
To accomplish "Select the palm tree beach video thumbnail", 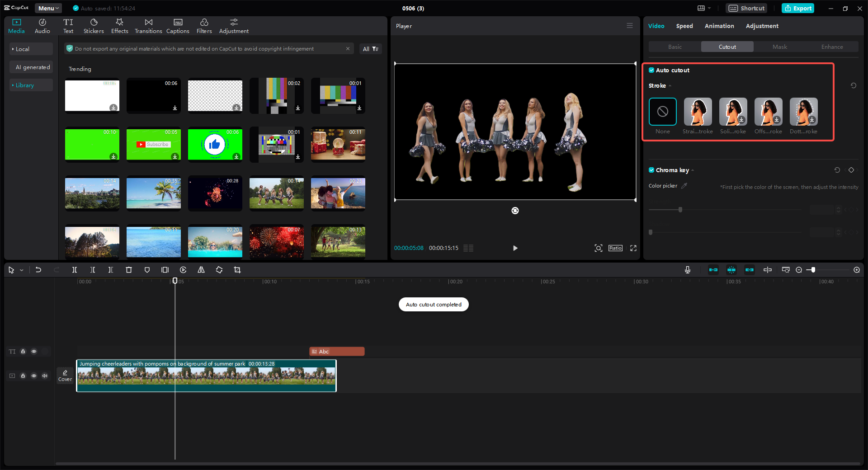I will [154, 193].
